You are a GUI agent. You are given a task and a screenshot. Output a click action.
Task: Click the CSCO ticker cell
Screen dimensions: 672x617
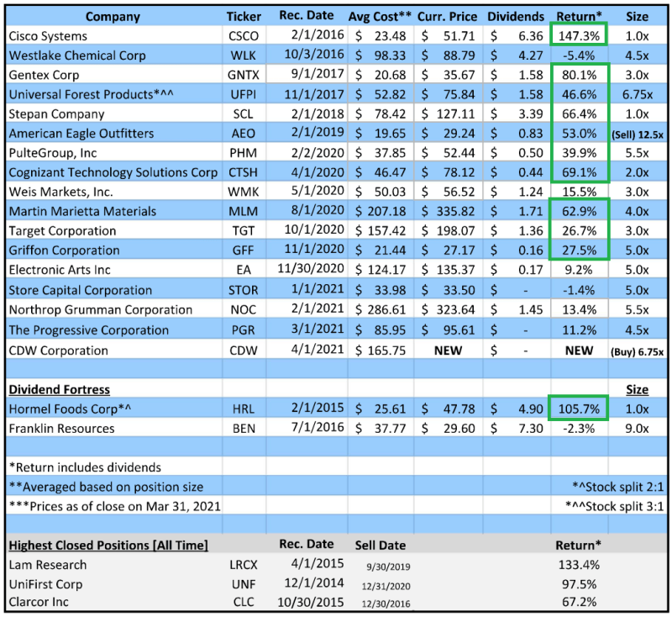pyautogui.click(x=244, y=36)
